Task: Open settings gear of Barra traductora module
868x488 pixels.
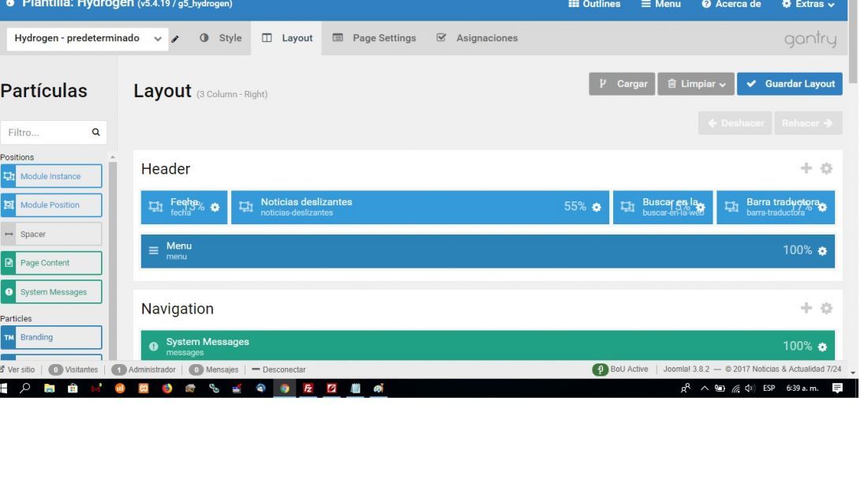Action: pos(822,207)
